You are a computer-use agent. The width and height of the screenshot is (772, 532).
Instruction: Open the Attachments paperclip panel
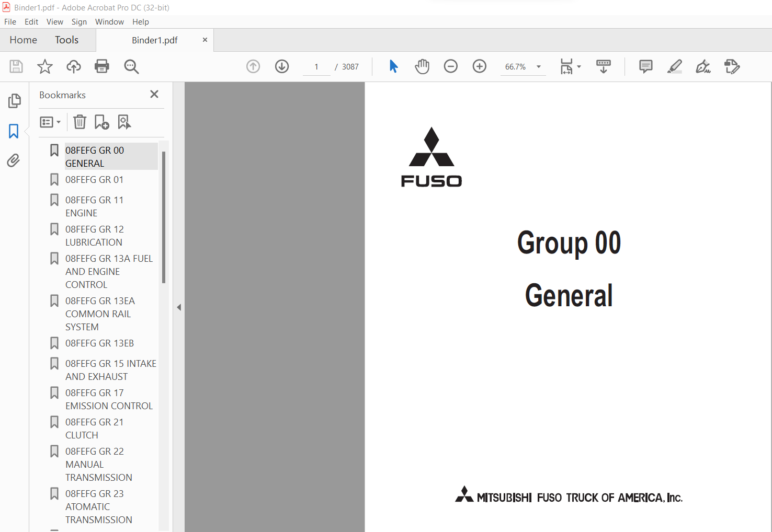14,160
